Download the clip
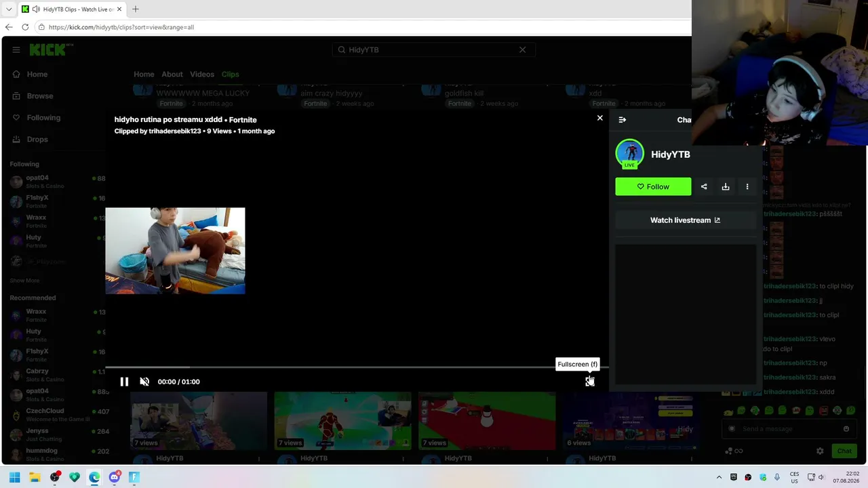 [726, 186]
